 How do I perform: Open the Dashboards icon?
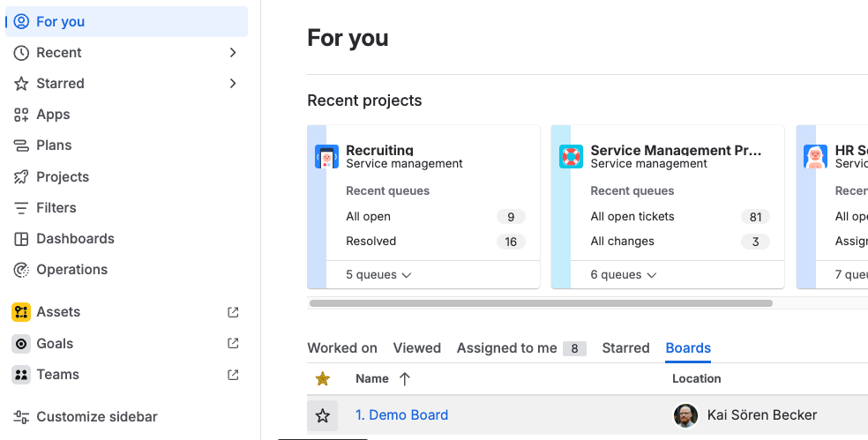[21, 239]
